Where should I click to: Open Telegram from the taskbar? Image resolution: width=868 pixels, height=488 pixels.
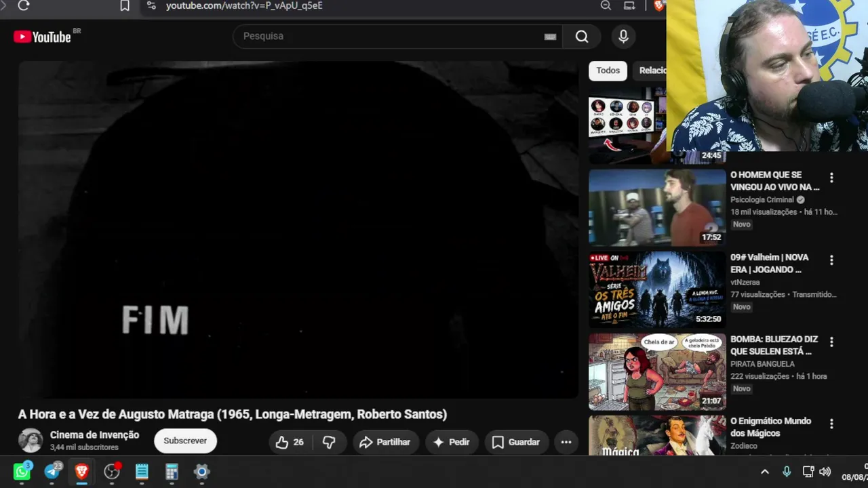tap(52, 472)
